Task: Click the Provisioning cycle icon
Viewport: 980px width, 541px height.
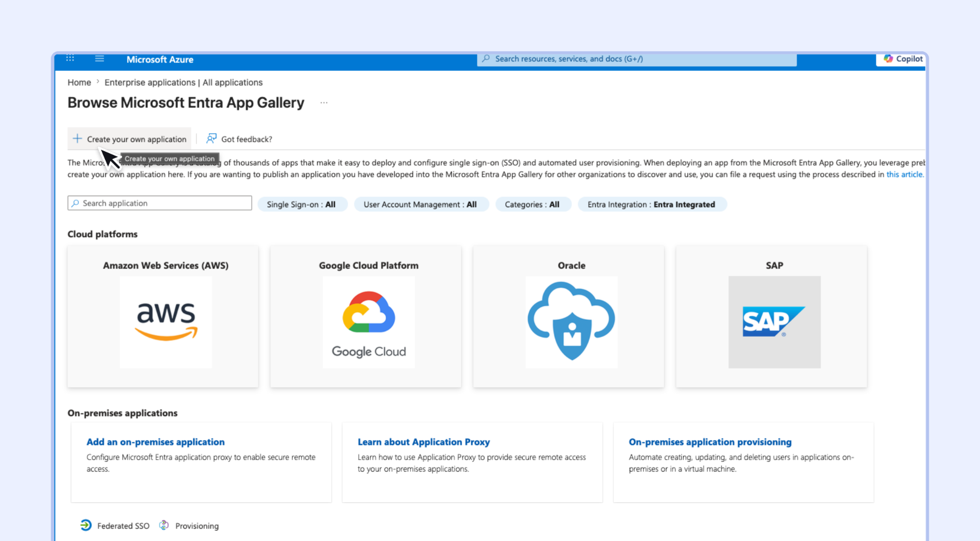Action: point(164,525)
